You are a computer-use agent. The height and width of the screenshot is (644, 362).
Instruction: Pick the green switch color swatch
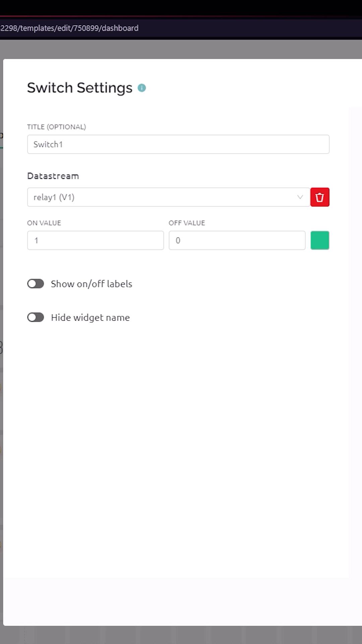320,240
